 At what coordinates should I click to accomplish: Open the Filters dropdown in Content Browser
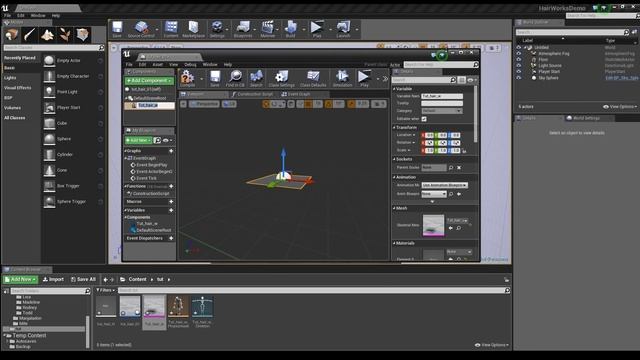coord(105,290)
